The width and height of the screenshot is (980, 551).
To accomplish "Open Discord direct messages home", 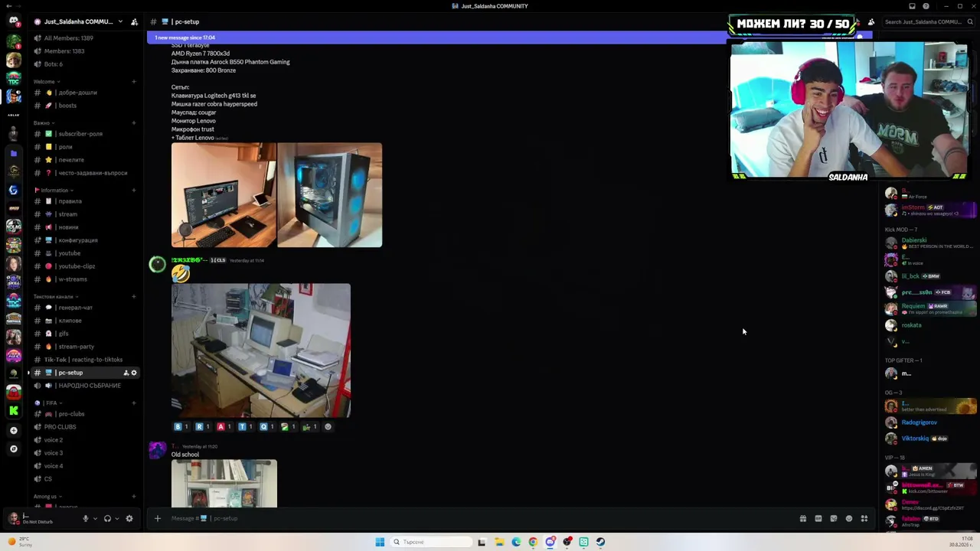I will pyautogui.click(x=13, y=21).
